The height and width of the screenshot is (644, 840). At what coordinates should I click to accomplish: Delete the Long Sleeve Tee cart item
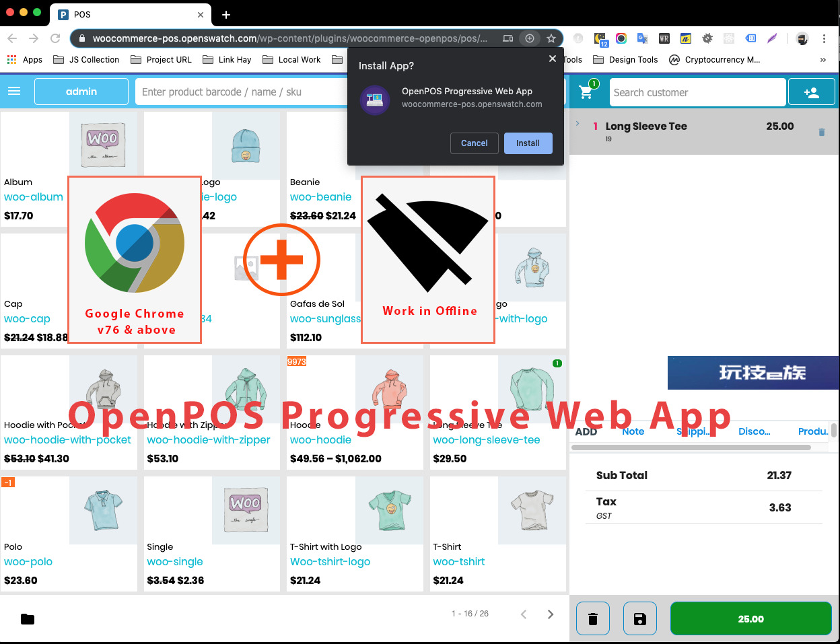(x=821, y=132)
